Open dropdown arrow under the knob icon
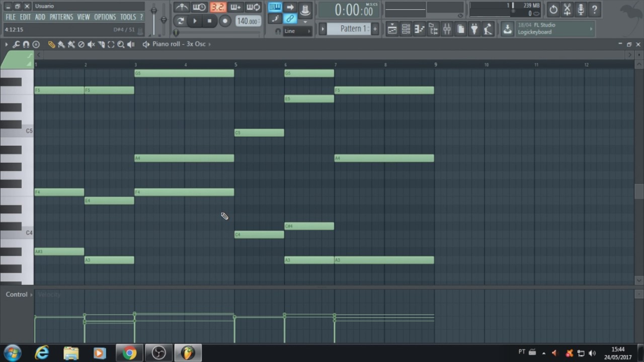This screenshot has height=362, width=644. click(305, 22)
